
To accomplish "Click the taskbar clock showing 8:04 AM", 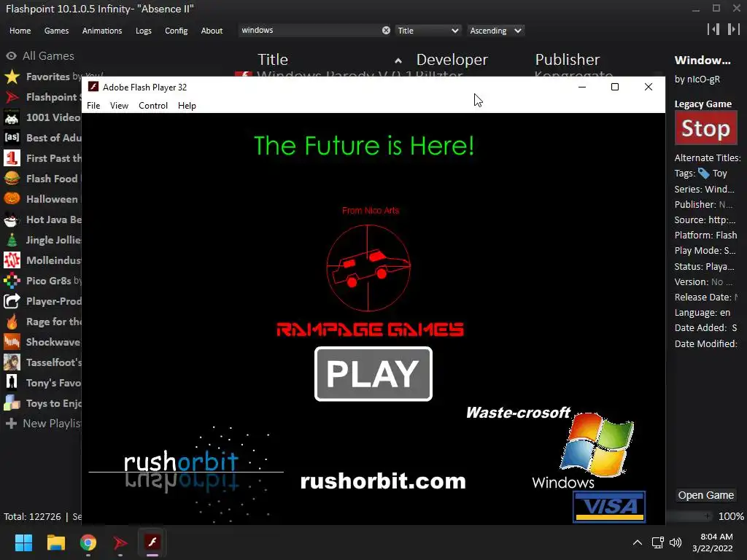I will click(x=712, y=542).
